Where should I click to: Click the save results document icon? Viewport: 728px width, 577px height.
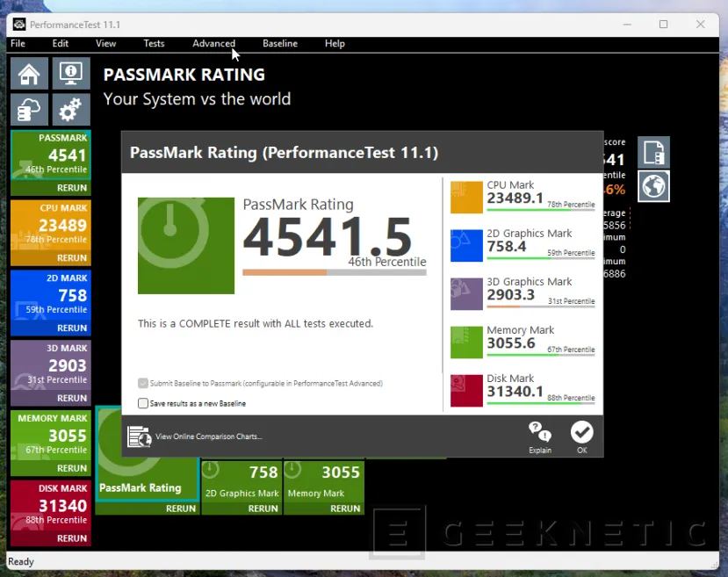pyautogui.click(x=653, y=153)
